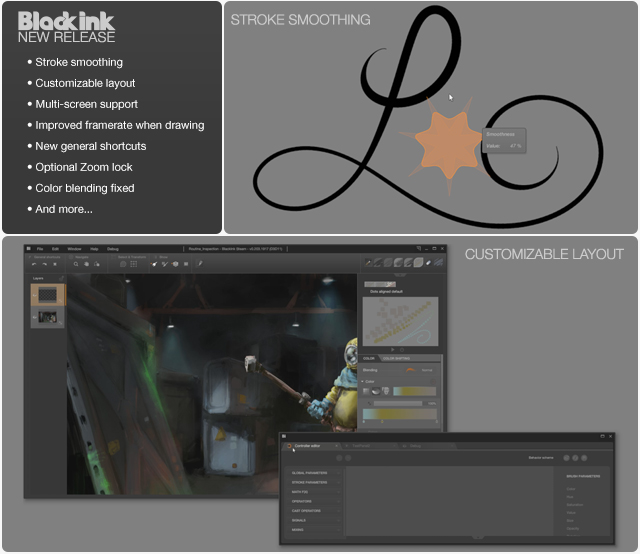The width and height of the screenshot is (640, 554).
Task: Expand SIGNALS section
Action: tap(314, 520)
